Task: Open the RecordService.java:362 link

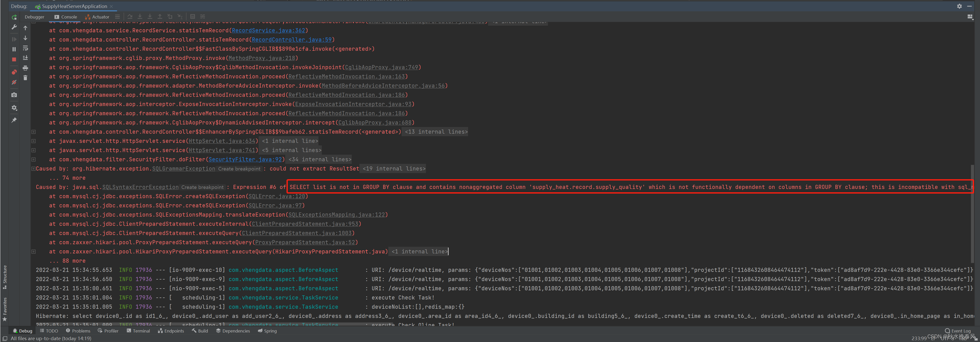Action: click(x=268, y=30)
